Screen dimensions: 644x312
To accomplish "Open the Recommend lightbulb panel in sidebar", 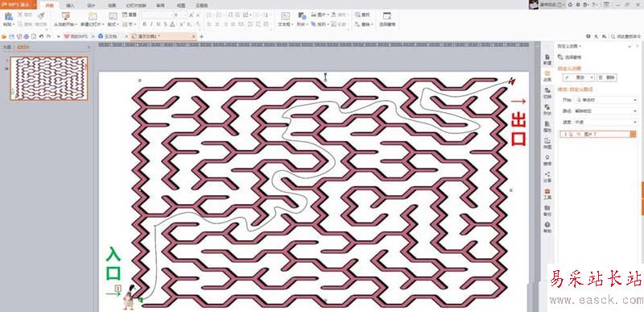I will click(547, 160).
